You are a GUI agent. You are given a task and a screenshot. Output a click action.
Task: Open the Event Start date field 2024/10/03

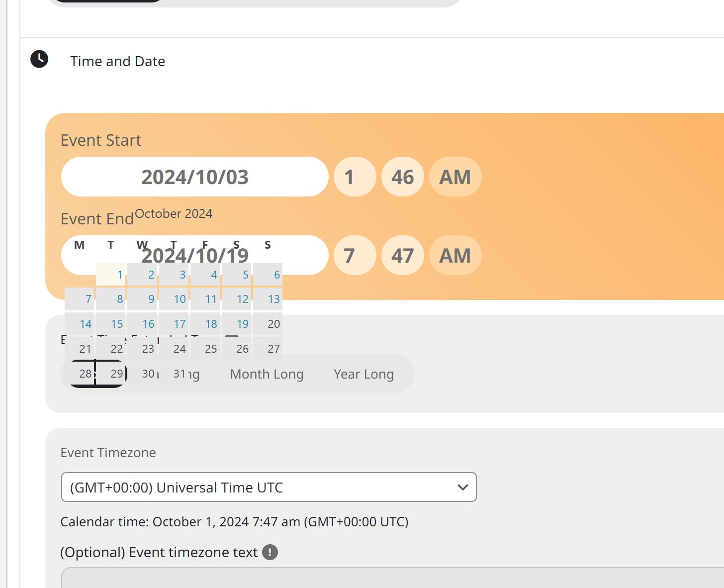click(x=195, y=177)
